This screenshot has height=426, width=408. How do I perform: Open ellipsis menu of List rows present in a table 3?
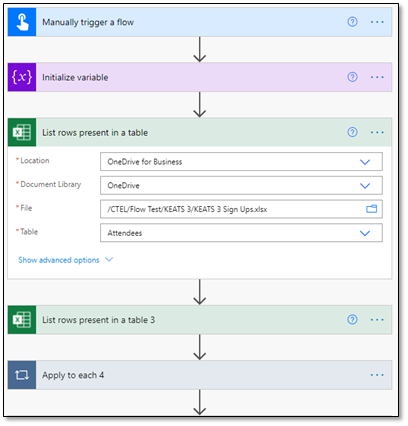pyautogui.click(x=377, y=320)
